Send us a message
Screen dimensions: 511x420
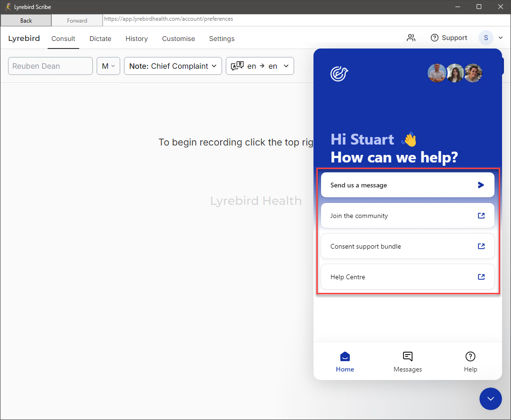[407, 185]
